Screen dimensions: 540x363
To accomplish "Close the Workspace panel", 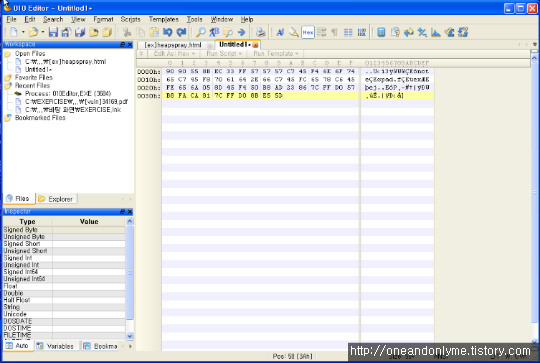I will 130,44.
